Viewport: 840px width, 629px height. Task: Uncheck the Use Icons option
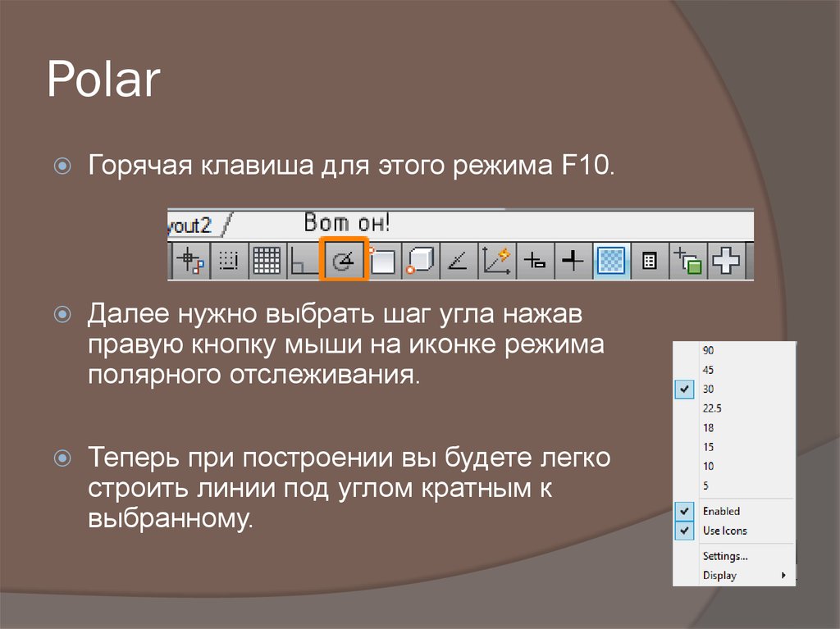tap(724, 531)
